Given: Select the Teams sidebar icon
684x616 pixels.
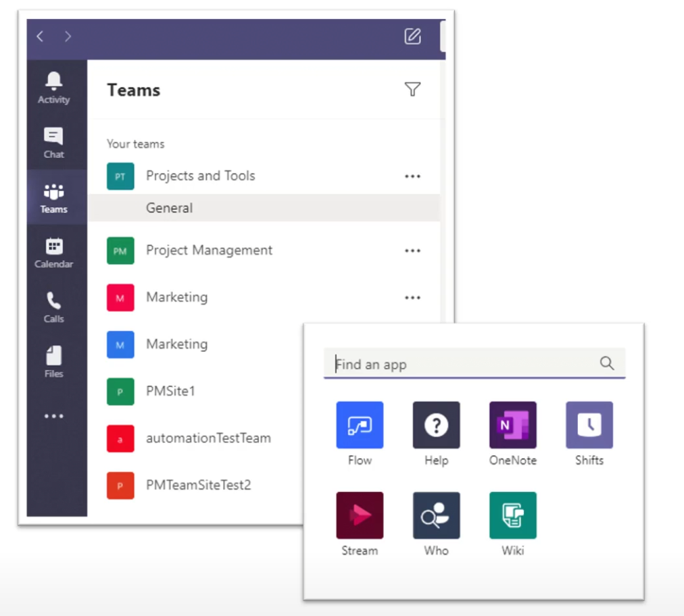Looking at the screenshot, I should pos(53,197).
